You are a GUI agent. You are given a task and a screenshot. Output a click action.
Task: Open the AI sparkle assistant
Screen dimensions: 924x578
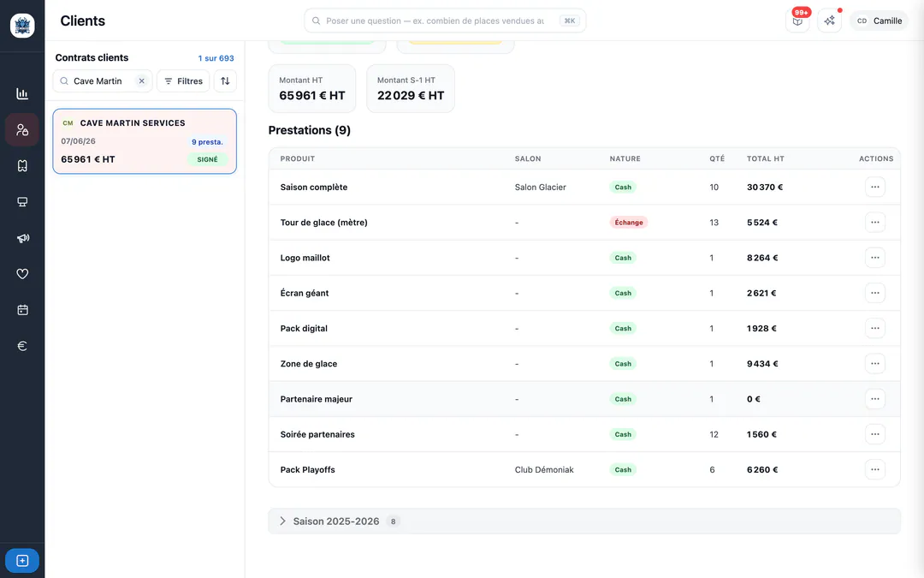[x=829, y=21]
